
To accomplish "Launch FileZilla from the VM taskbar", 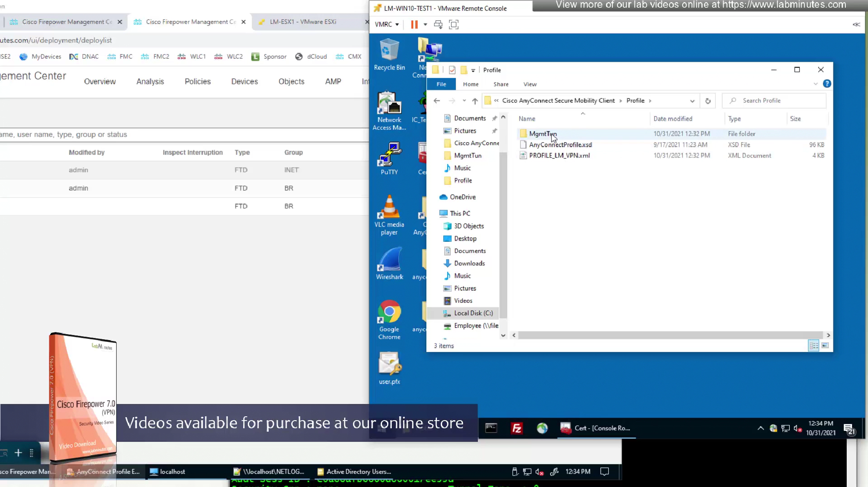I will 517,428.
